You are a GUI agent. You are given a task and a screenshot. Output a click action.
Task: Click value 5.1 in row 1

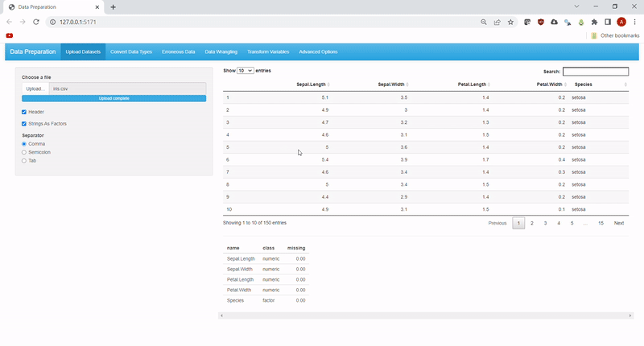point(325,97)
